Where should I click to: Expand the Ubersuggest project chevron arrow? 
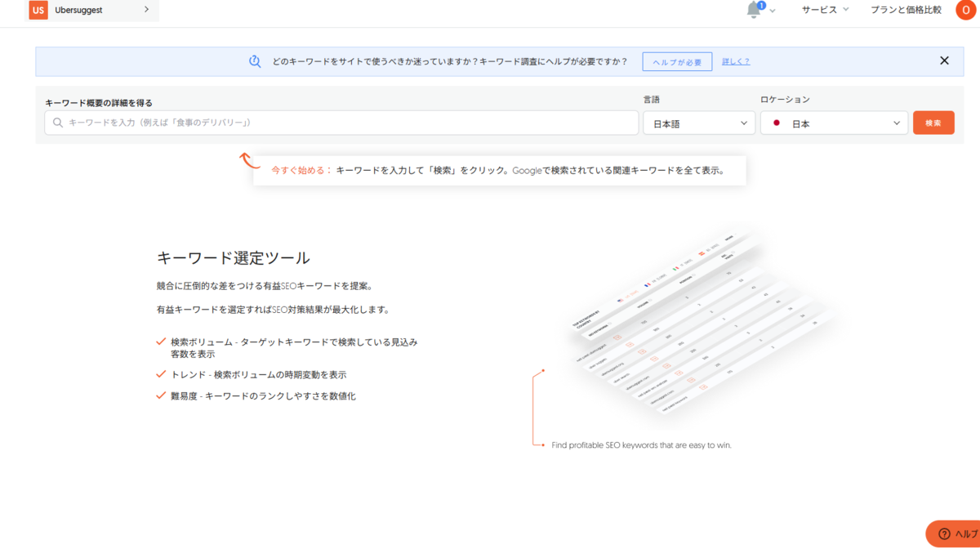click(146, 10)
